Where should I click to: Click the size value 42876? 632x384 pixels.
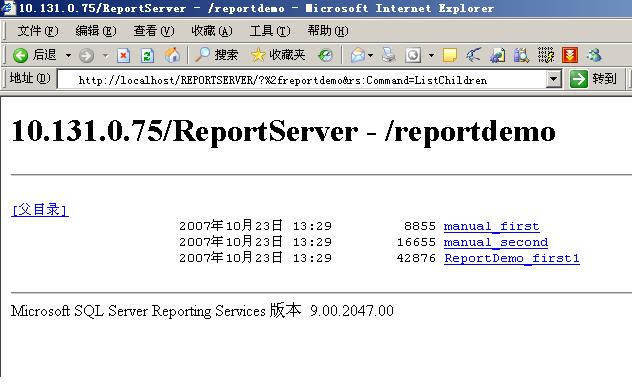[416, 258]
